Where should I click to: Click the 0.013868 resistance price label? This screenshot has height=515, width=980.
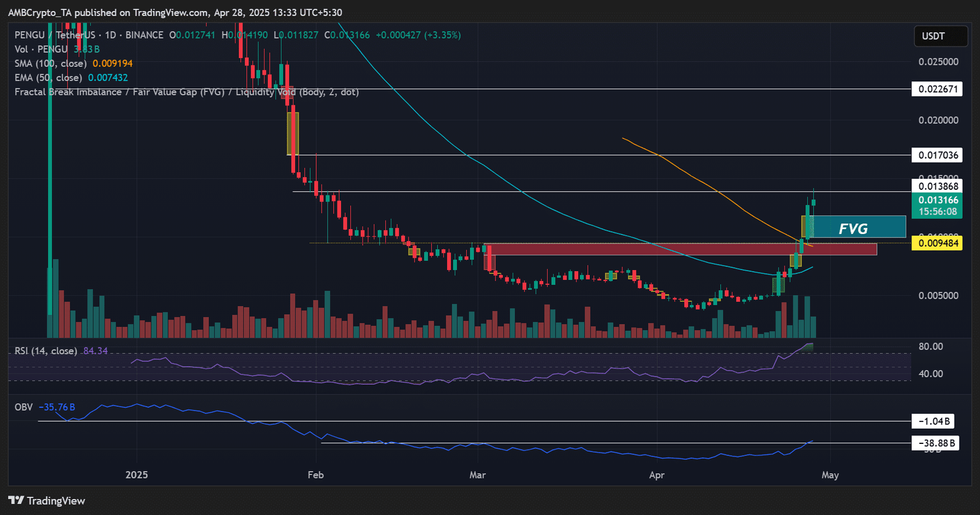[937, 186]
